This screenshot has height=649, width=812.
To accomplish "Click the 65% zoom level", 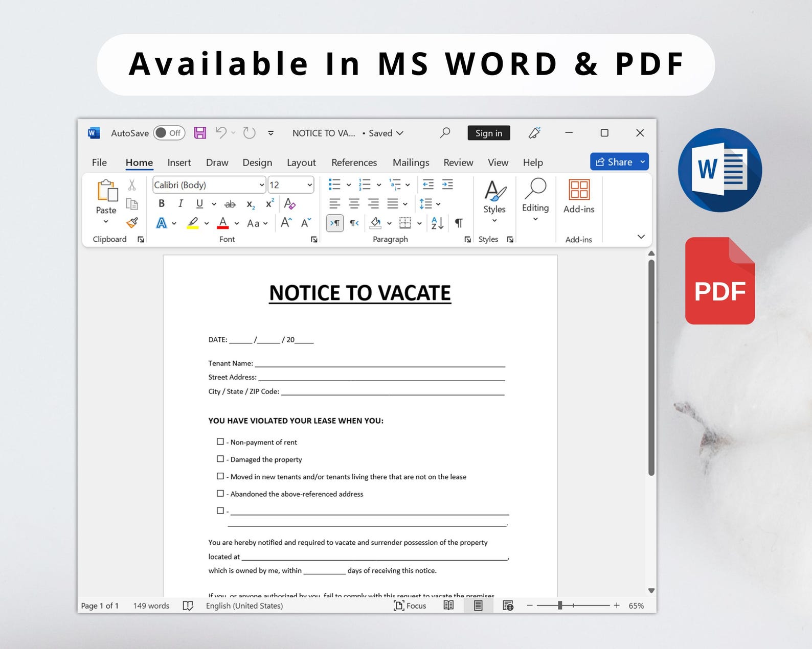I will coord(636,606).
